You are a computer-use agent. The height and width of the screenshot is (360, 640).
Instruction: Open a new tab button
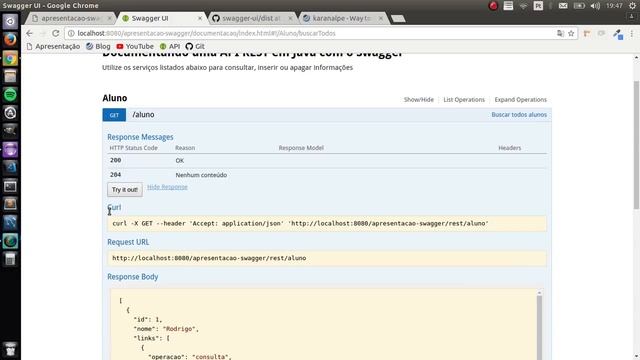(x=398, y=19)
